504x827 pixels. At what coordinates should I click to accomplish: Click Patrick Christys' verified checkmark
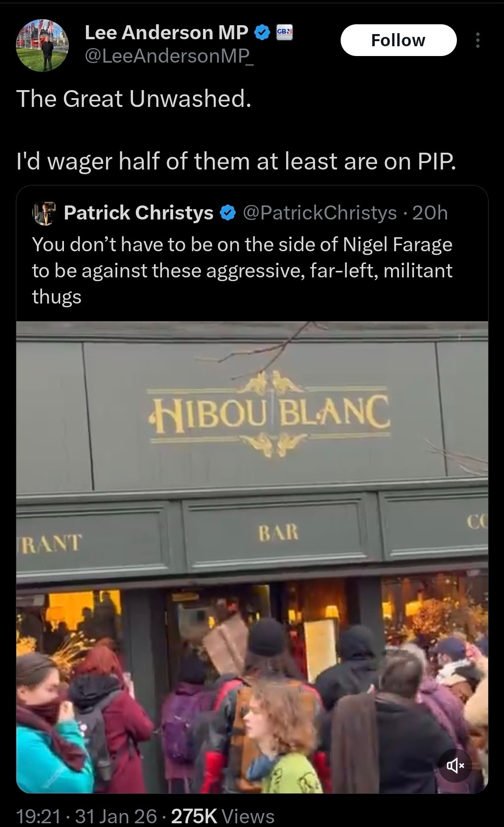tap(227, 213)
